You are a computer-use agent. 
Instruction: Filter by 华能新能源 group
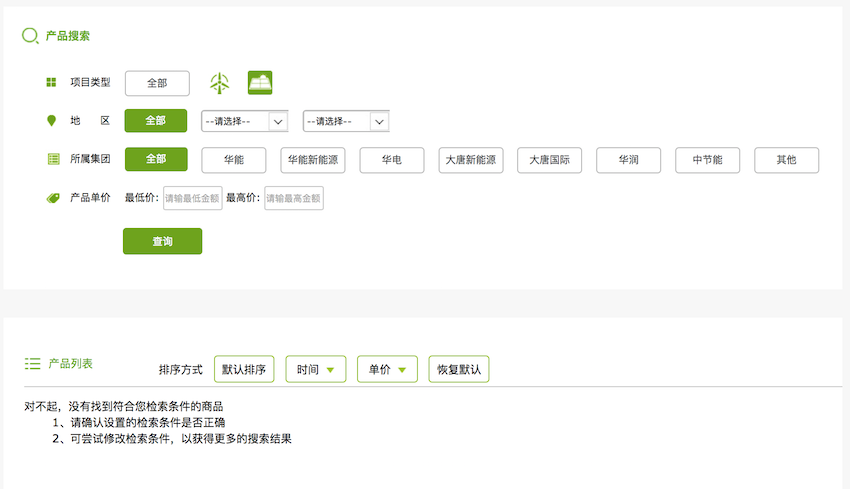313,160
